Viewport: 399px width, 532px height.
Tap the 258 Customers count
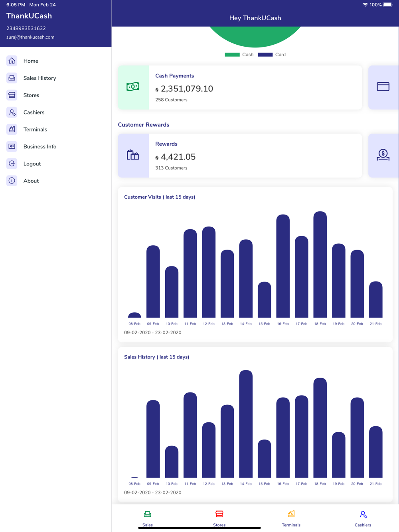[171, 100]
